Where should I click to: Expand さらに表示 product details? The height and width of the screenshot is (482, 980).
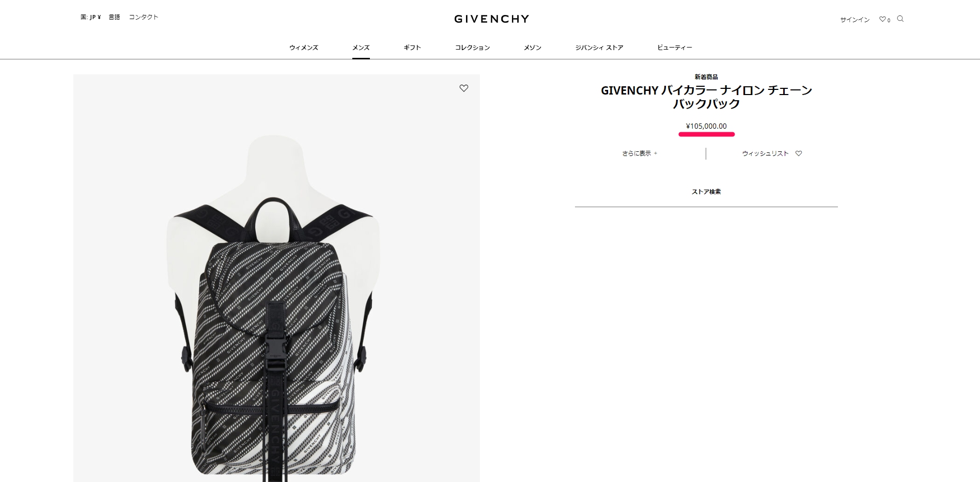click(x=640, y=153)
